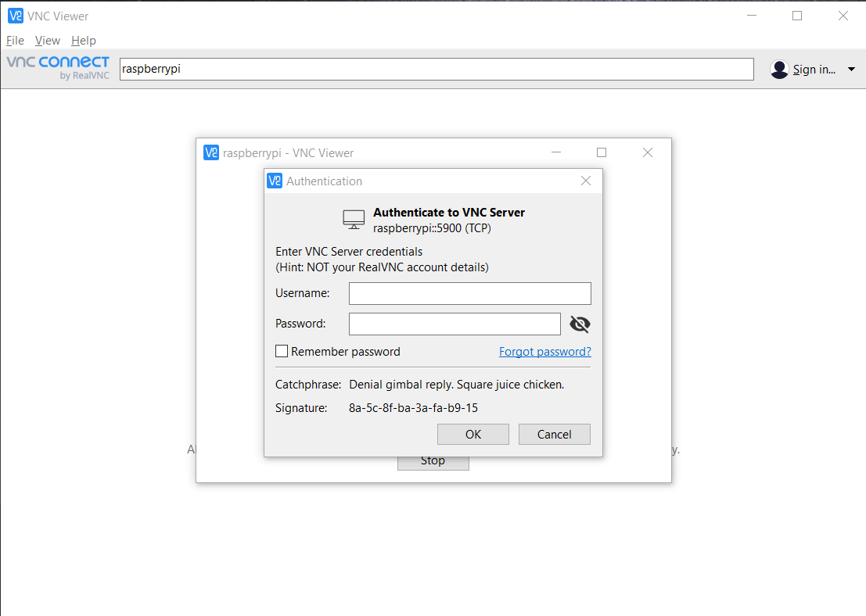The height and width of the screenshot is (616, 866).
Task: Open the View menu
Action: pyautogui.click(x=47, y=41)
